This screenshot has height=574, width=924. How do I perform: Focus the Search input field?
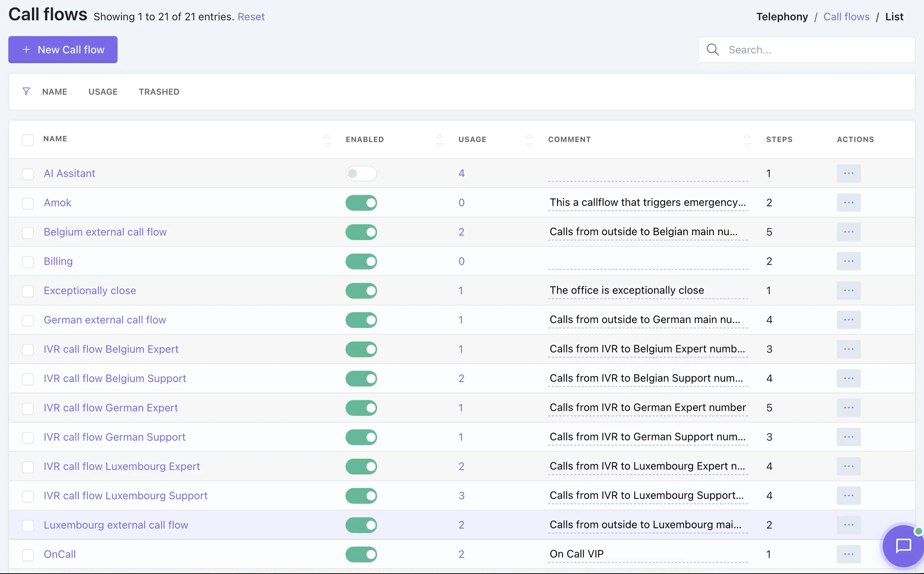[x=806, y=50]
